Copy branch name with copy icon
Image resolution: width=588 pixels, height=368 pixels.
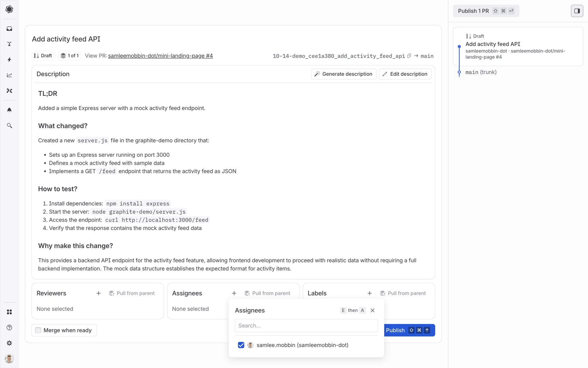point(409,56)
